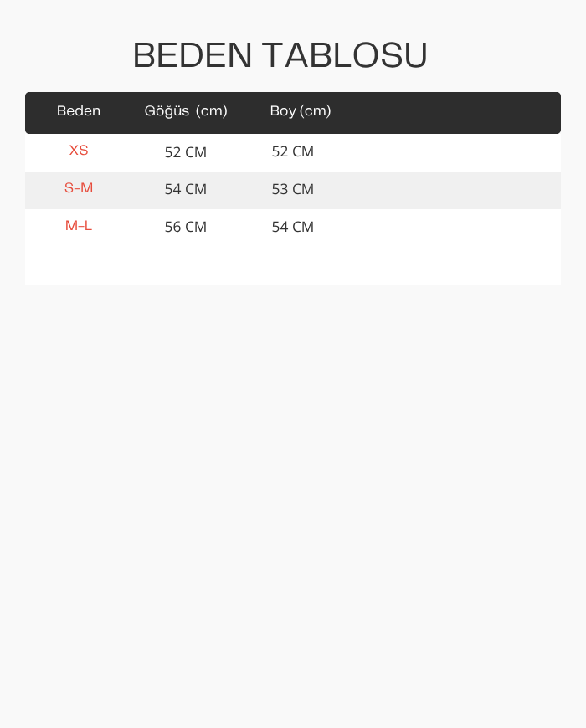This screenshot has width=586, height=728.
Task: Click the empty space in the XS row
Action: pyautogui.click(x=439, y=153)
